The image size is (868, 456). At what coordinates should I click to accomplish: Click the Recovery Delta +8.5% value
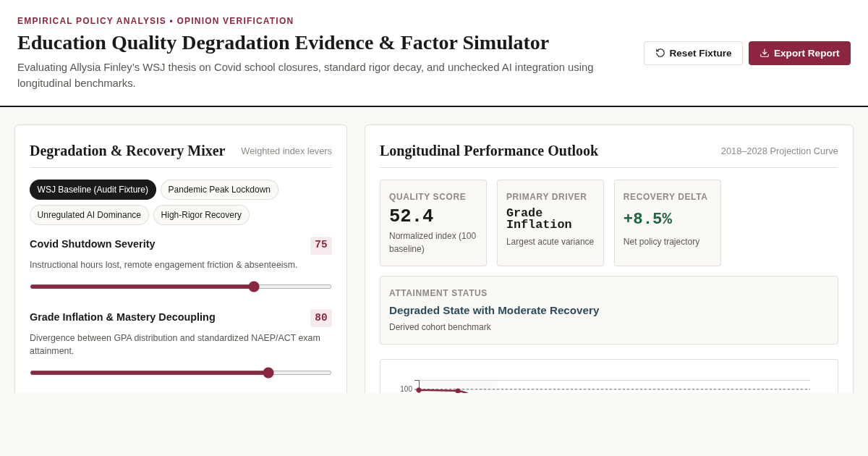(647, 219)
